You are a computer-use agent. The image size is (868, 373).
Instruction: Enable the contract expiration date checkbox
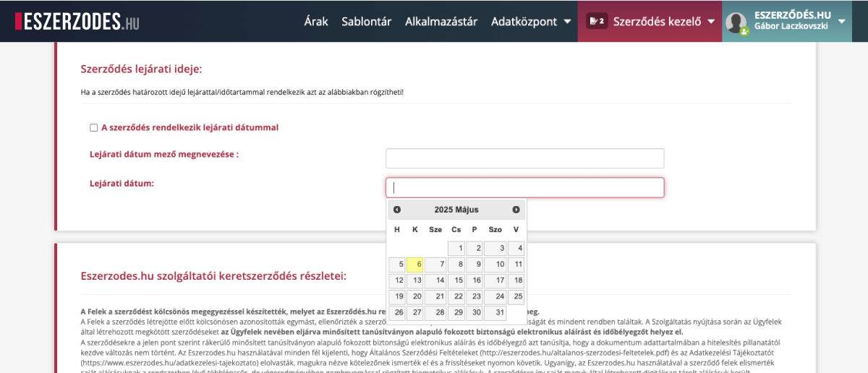coord(93,128)
